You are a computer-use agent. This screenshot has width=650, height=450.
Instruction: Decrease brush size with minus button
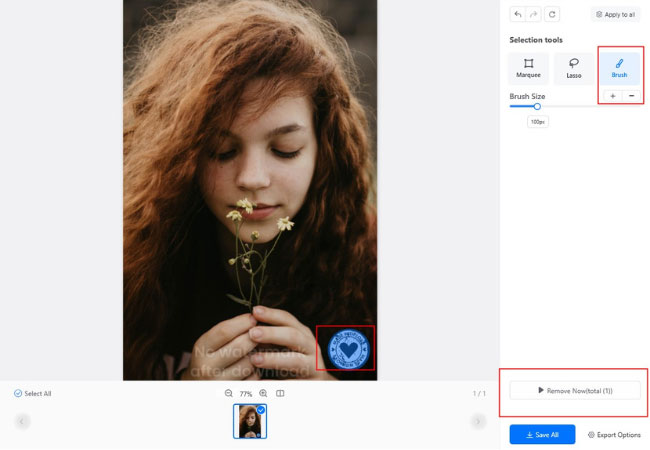click(631, 96)
